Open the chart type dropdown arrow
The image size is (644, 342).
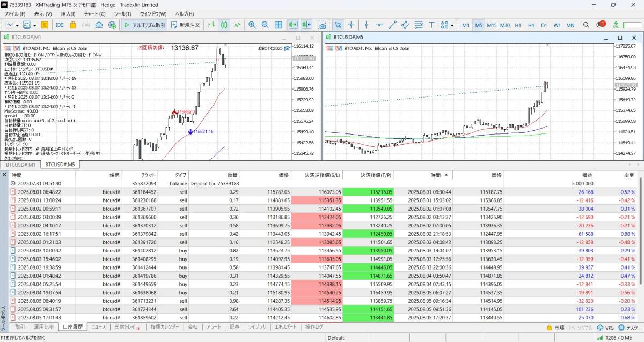[x=18, y=25]
